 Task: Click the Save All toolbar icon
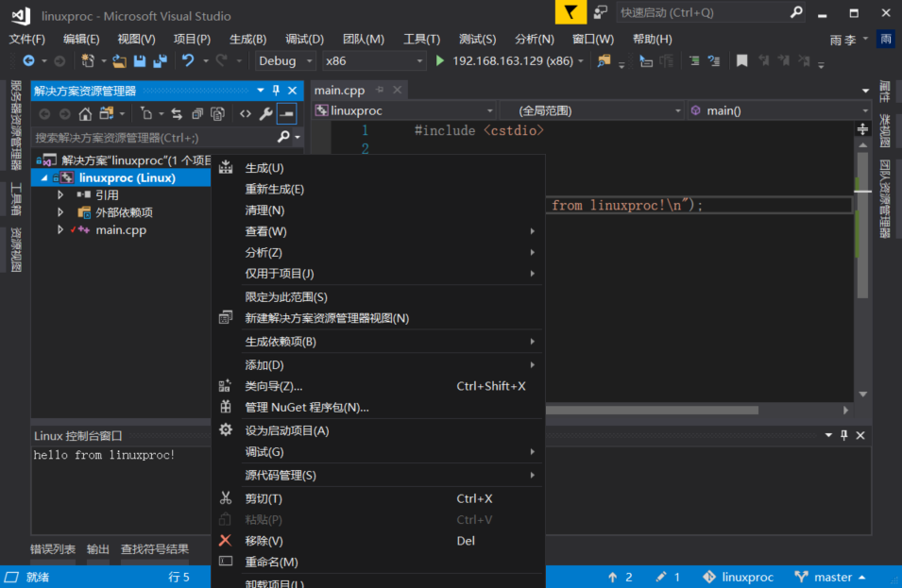(159, 60)
